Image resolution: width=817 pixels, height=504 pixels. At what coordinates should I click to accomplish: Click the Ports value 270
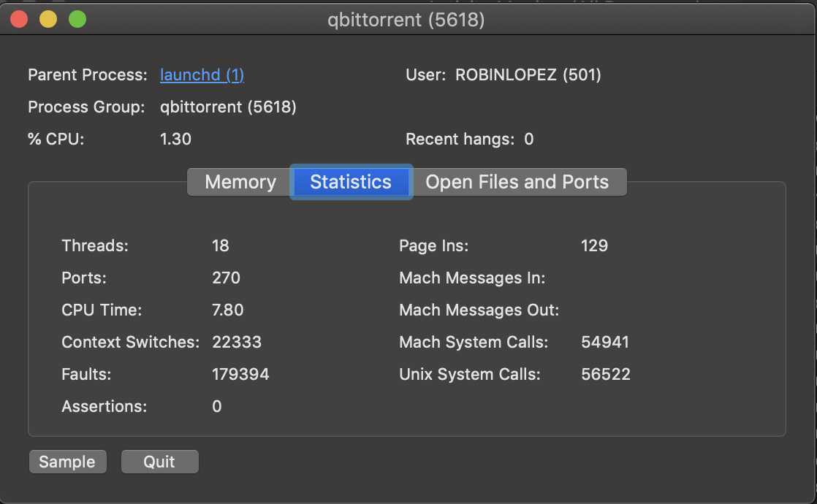(x=226, y=278)
